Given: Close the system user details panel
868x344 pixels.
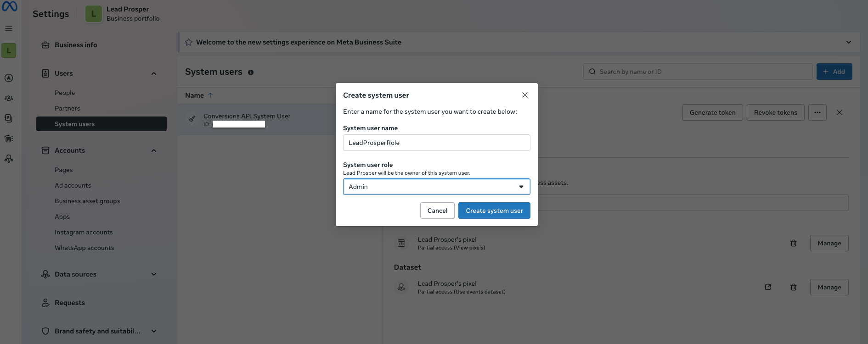Looking at the screenshot, I should (840, 112).
